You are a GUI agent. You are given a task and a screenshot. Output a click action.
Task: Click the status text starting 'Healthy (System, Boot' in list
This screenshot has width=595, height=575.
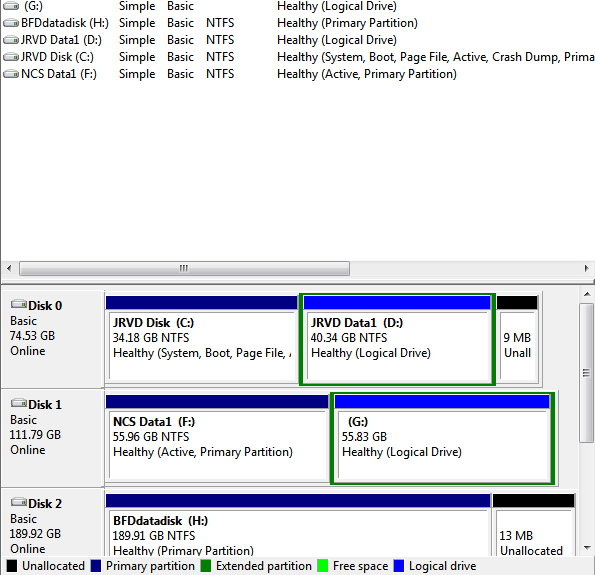click(x=436, y=57)
